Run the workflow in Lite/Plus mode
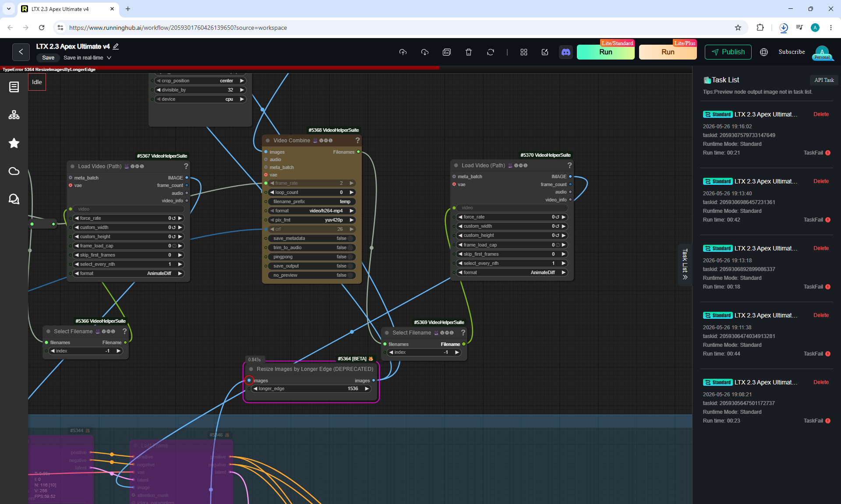Screen dimensions: 841x504 (668, 52)
